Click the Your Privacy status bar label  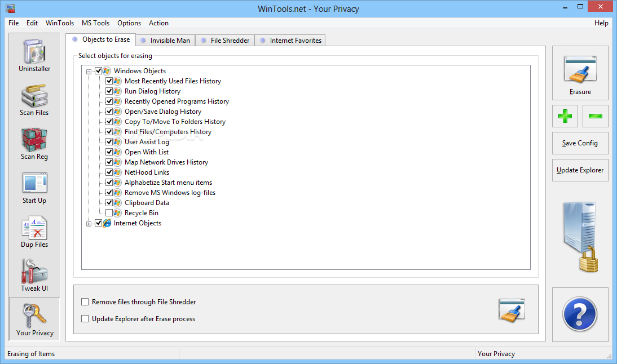496,354
